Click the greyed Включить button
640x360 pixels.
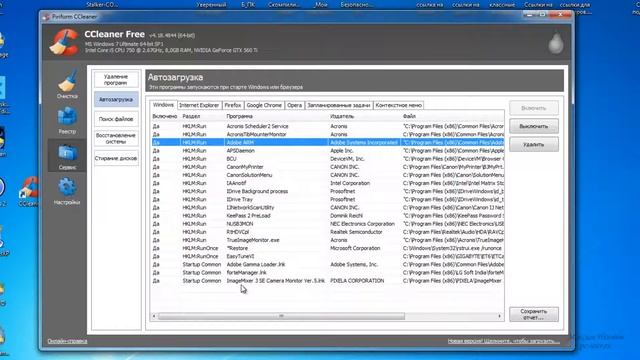[x=534, y=108]
